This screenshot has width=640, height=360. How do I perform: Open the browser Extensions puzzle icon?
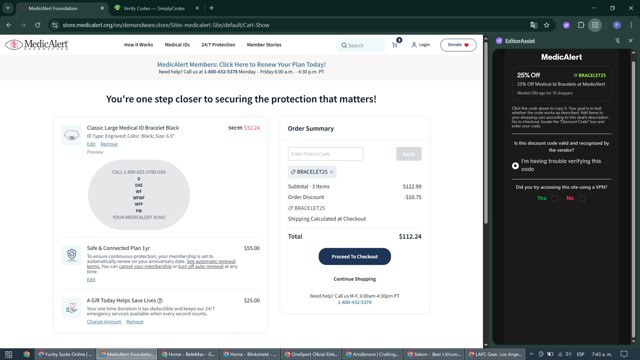point(581,25)
